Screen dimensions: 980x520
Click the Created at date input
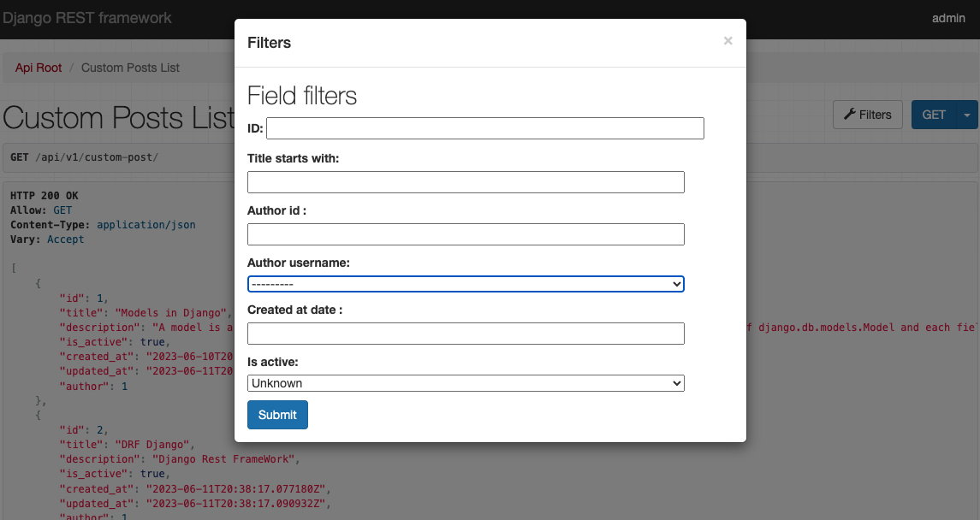point(466,334)
